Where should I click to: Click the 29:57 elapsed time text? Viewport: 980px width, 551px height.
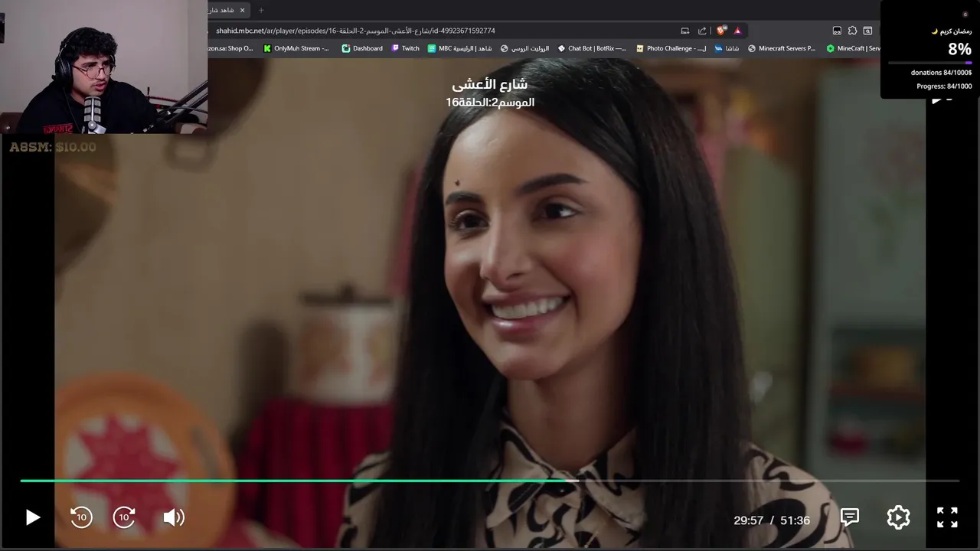748,520
